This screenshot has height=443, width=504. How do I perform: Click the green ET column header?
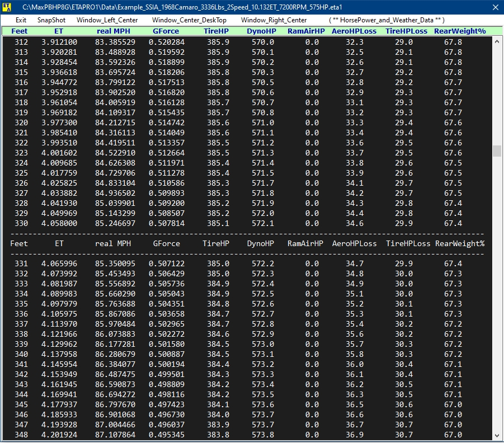point(59,31)
